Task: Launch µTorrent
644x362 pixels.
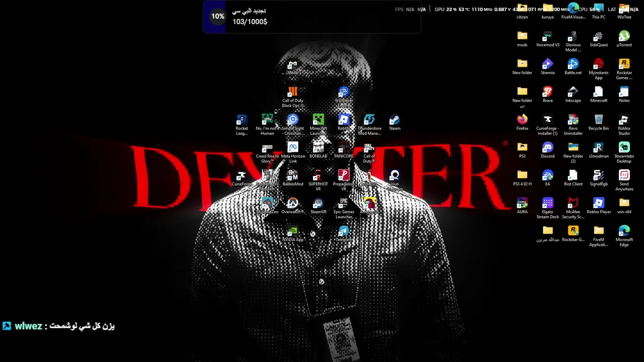Action: 624,38
